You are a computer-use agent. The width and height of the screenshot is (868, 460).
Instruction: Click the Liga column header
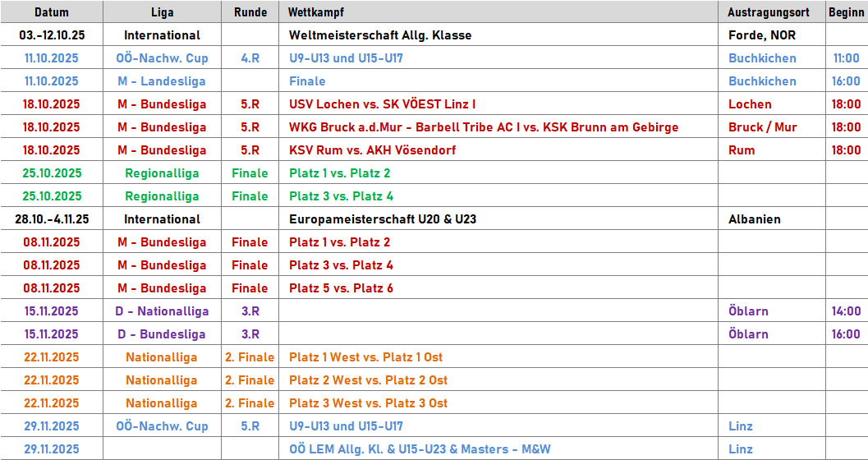(x=162, y=12)
